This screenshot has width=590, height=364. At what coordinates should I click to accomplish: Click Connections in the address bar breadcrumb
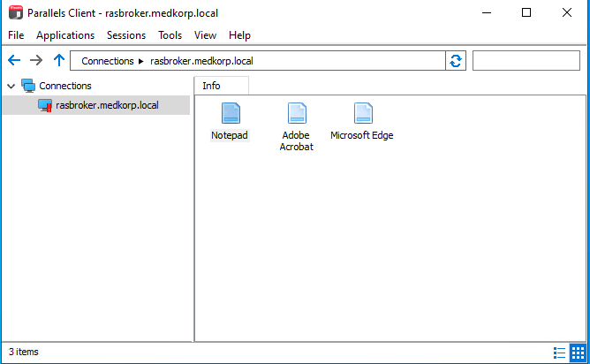108,61
